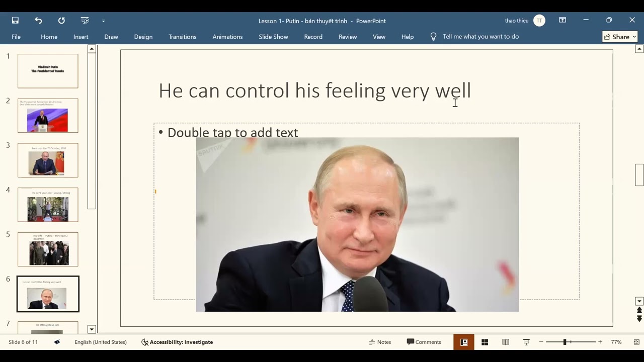Viewport: 644px width, 362px height.
Task: Click spelling check icon in status bar
Action: coord(57,342)
